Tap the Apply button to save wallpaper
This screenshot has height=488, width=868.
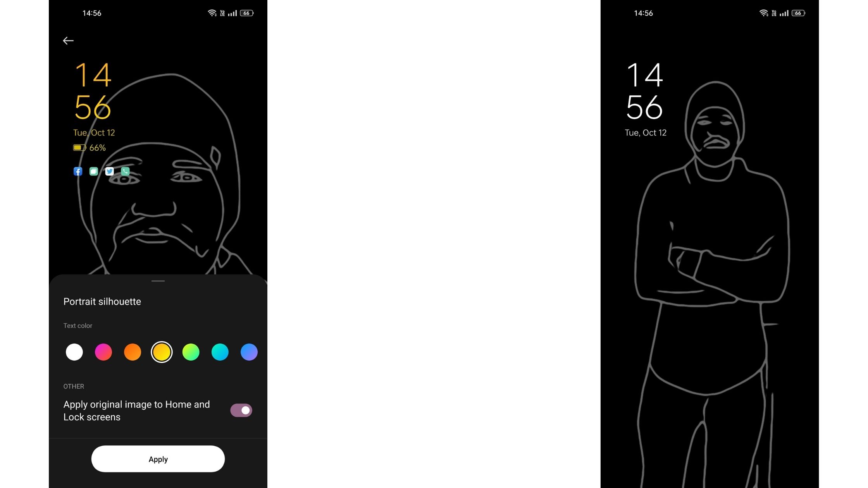158,459
